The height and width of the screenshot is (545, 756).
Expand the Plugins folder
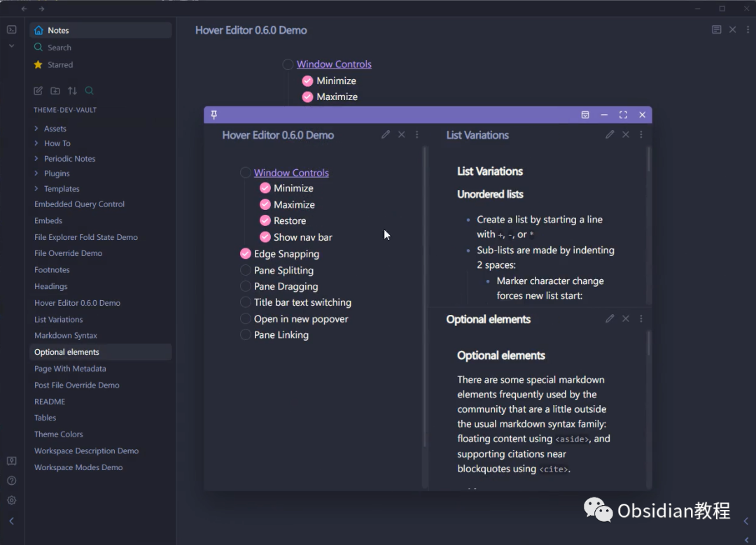[x=36, y=173]
